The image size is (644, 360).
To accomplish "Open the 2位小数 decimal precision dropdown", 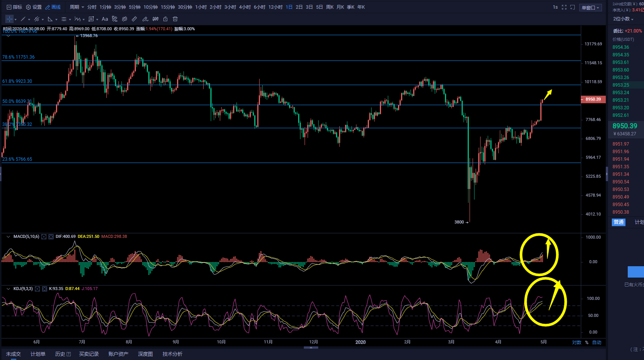I will [623, 19].
